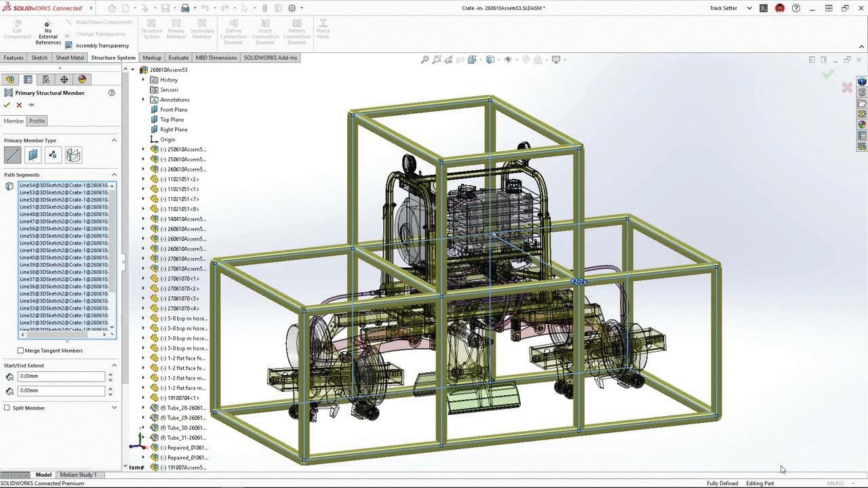Open the DimXpertManager tab
The height and width of the screenshot is (488, 868).
point(64,79)
